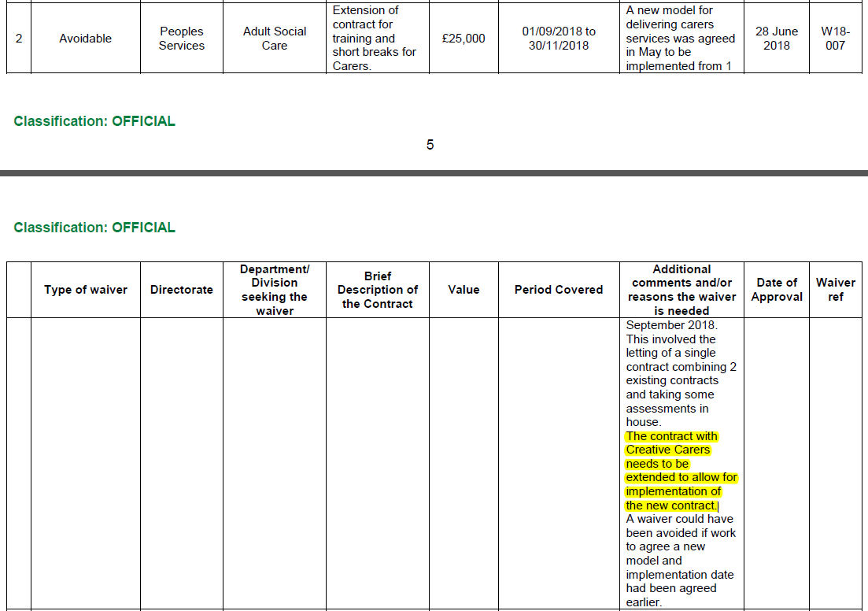The width and height of the screenshot is (868, 611).
Task: Click the period 01/09/2018 to 30/11/2018
Action: (559, 39)
